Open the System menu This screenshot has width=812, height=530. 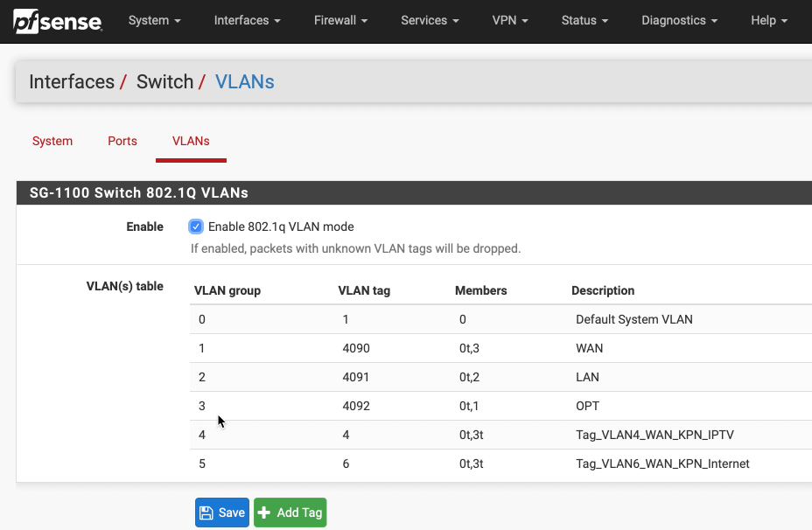coord(154,20)
